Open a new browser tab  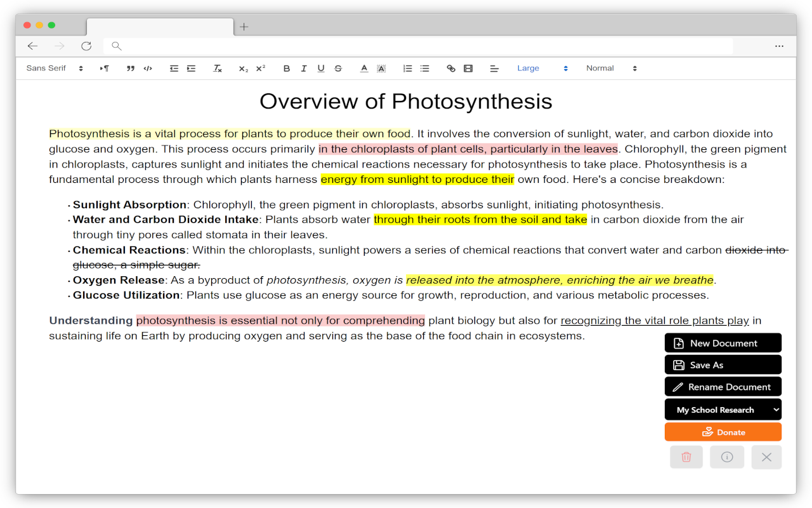coord(244,27)
